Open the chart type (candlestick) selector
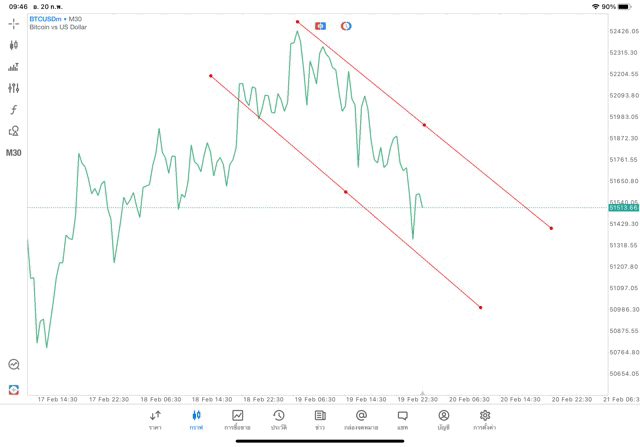The height and width of the screenshot is (447, 640). 13,45
